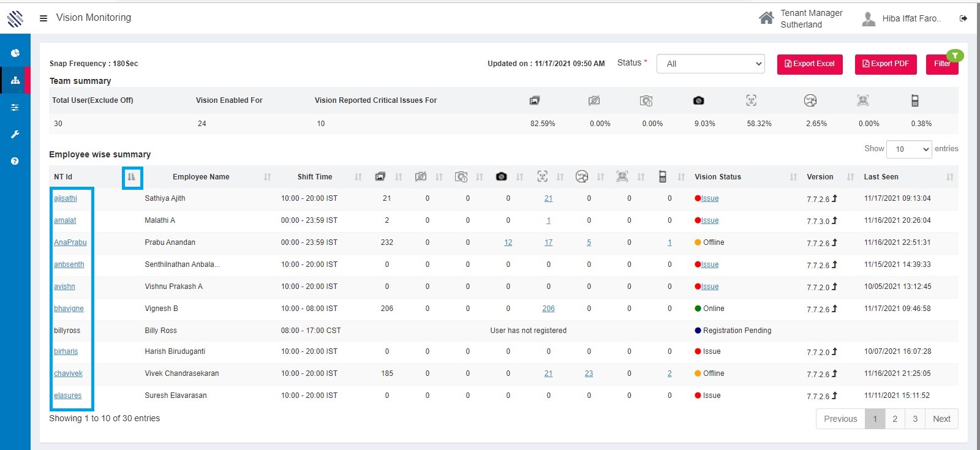Go to page 2 of results
The width and height of the screenshot is (980, 450).
895,419
